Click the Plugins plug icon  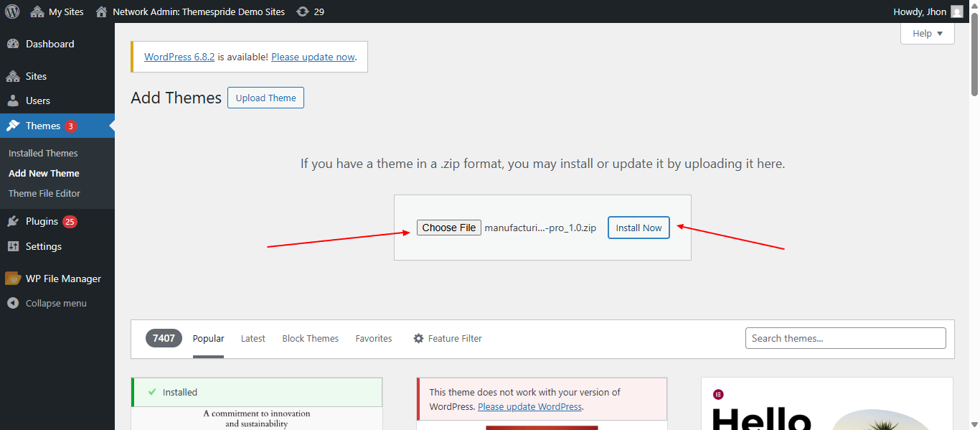coord(13,221)
